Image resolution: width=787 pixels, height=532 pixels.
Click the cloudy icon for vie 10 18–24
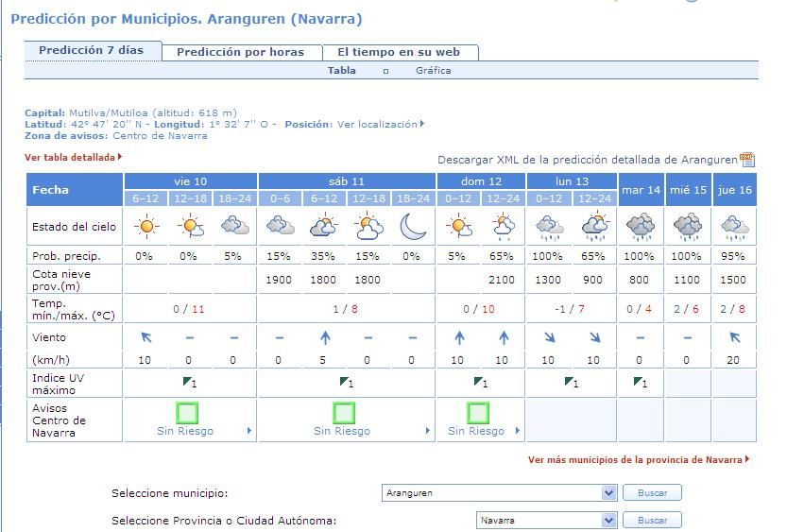coord(235,225)
